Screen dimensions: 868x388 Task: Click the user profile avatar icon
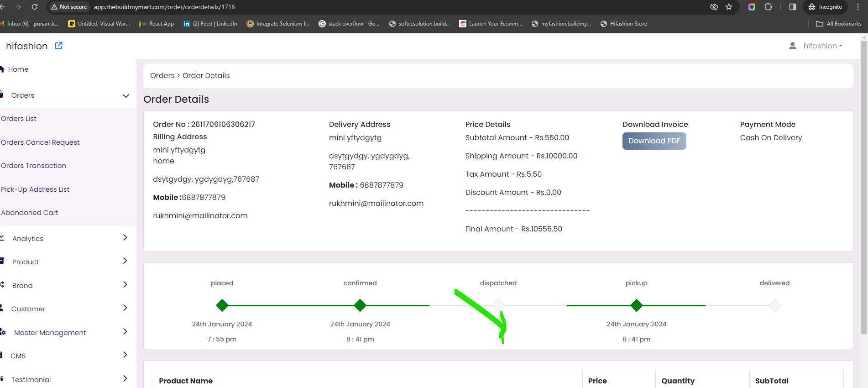click(x=792, y=46)
